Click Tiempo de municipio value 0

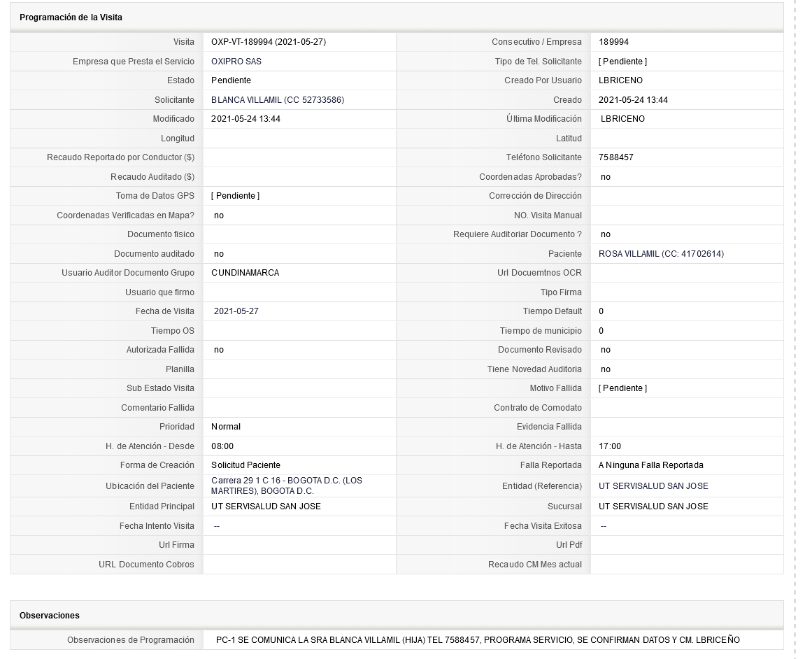coord(601,330)
